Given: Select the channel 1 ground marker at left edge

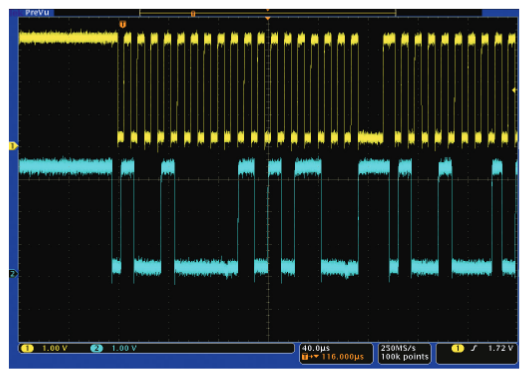Looking at the screenshot, I should [x=13, y=146].
